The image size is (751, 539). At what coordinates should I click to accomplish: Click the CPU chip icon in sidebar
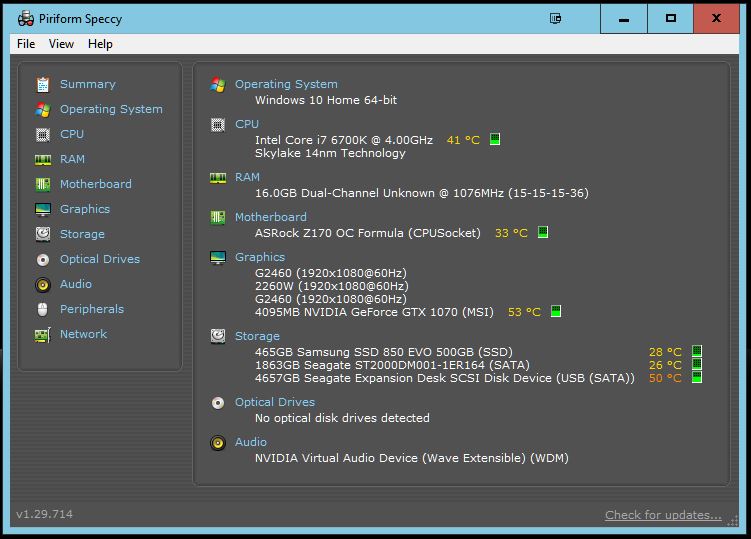(43, 135)
